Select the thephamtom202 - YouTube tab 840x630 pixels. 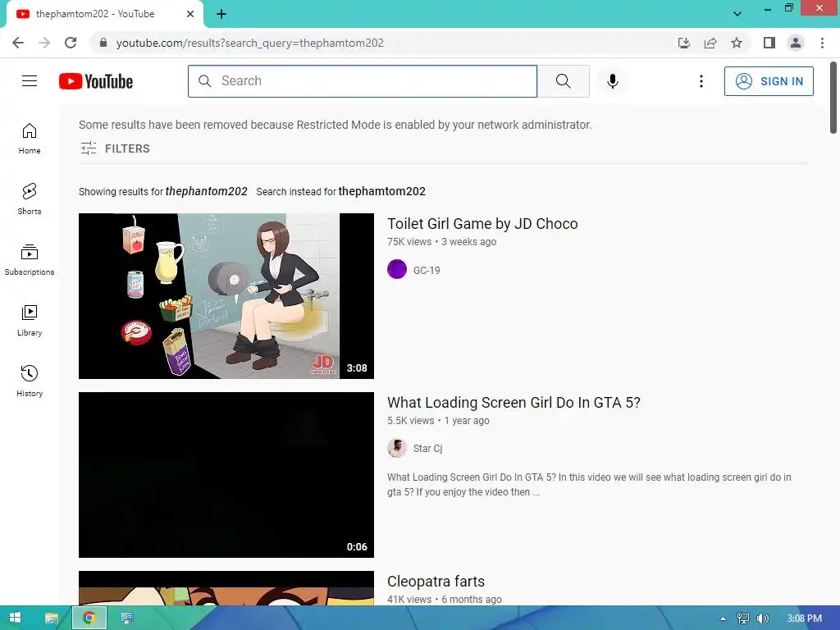click(104, 14)
